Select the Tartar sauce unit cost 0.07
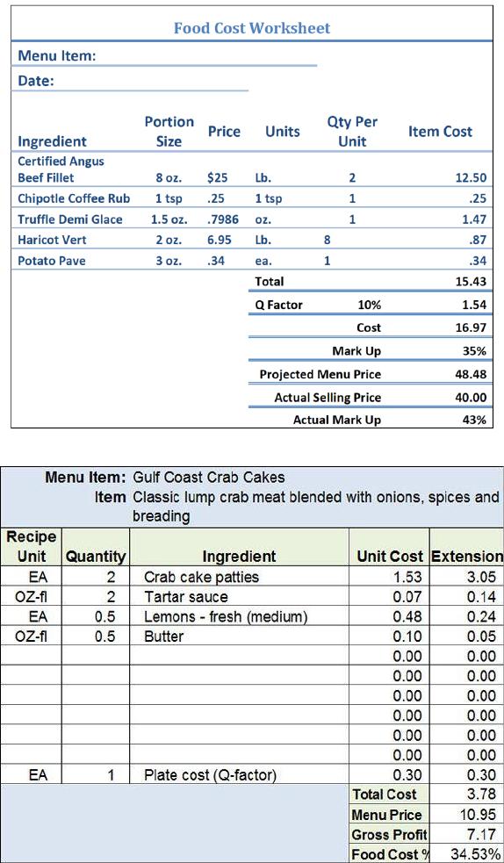The height and width of the screenshot is (863, 504). click(x=388, y=597)
